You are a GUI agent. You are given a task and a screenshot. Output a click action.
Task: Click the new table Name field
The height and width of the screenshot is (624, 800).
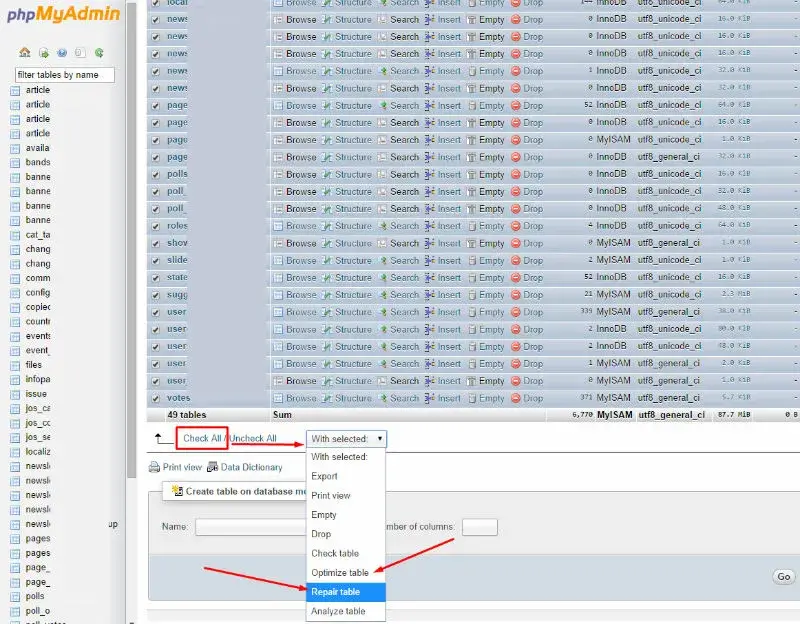tap(250, 527)
